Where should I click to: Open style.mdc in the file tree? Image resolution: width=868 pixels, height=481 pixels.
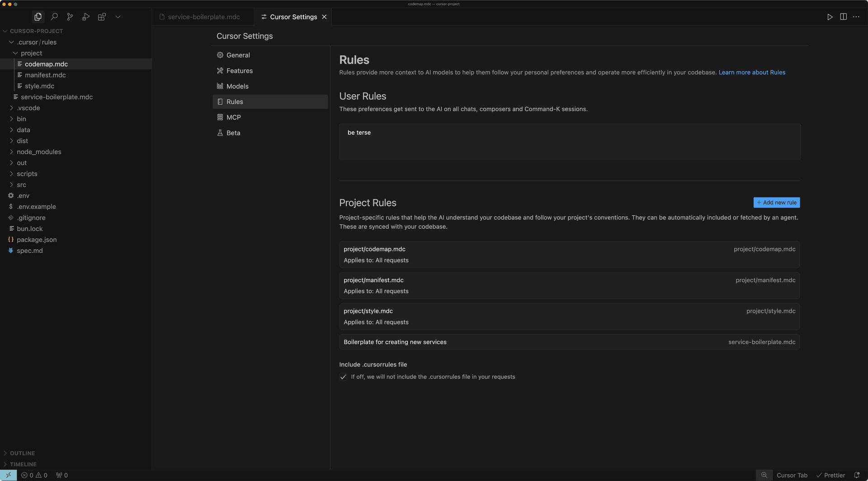[75, 86]
